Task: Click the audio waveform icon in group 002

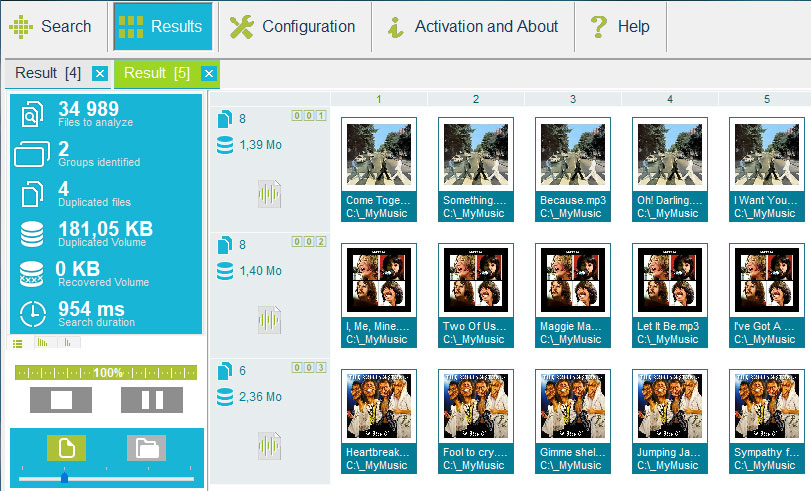Action: [x=269, y=320]
